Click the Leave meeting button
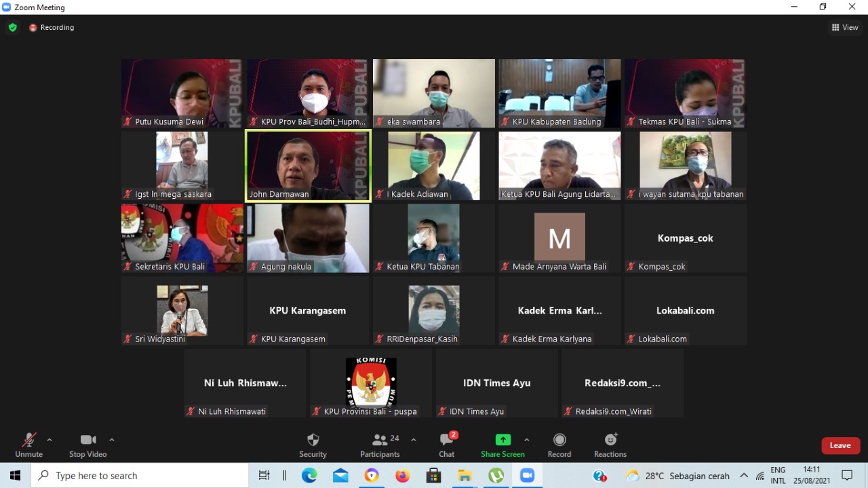 [840, 445]
